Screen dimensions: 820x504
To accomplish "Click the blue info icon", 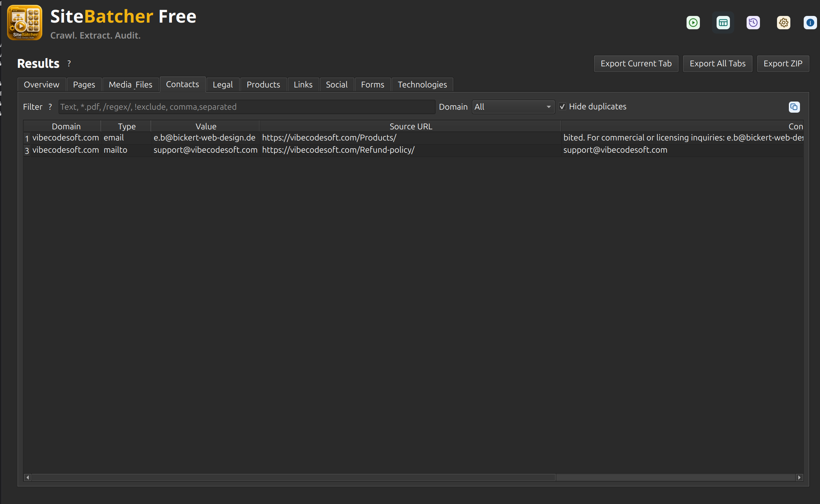I will [x=810, y=23].
